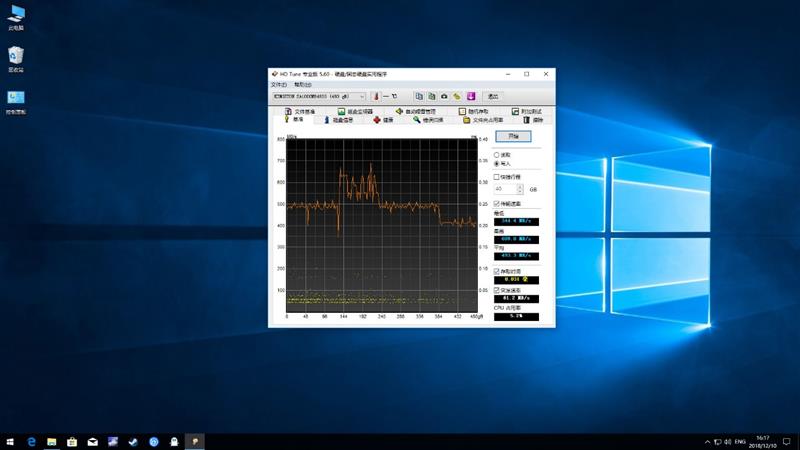Open the Windows Start menu

(x=10, y=442)
